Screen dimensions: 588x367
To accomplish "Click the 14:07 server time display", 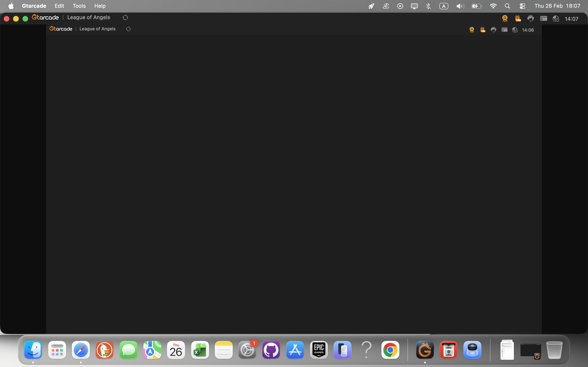I will coord(571,19).
